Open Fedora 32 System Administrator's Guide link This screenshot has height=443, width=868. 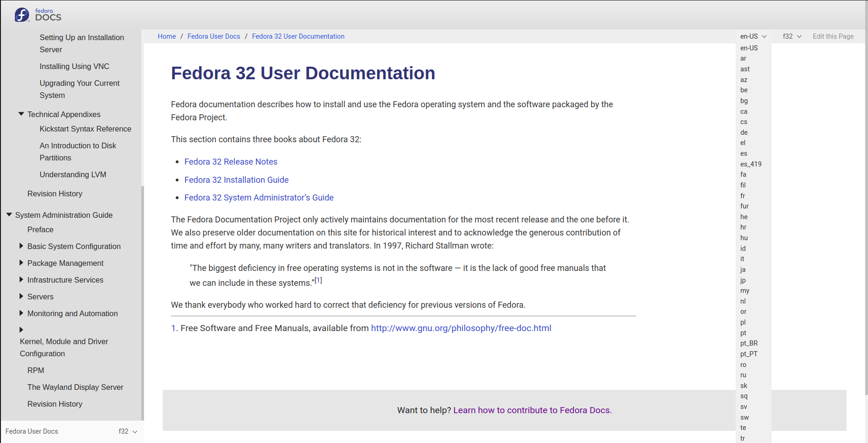(259, 198)
